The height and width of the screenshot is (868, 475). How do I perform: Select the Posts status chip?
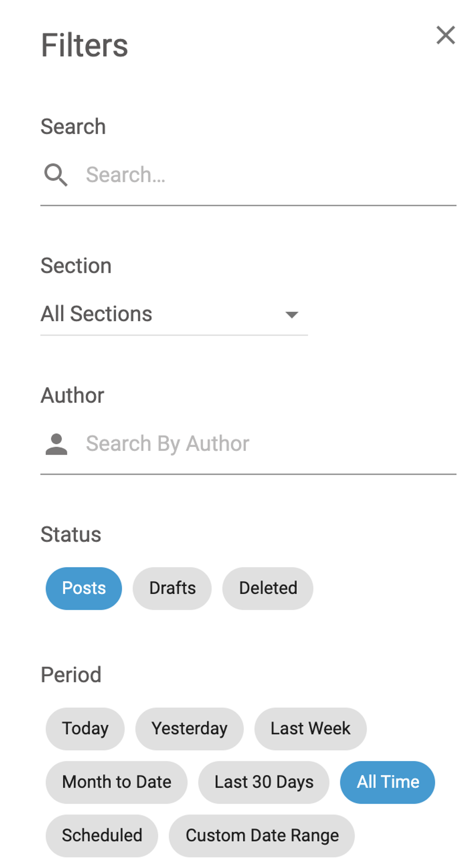[x=84, y=588]
